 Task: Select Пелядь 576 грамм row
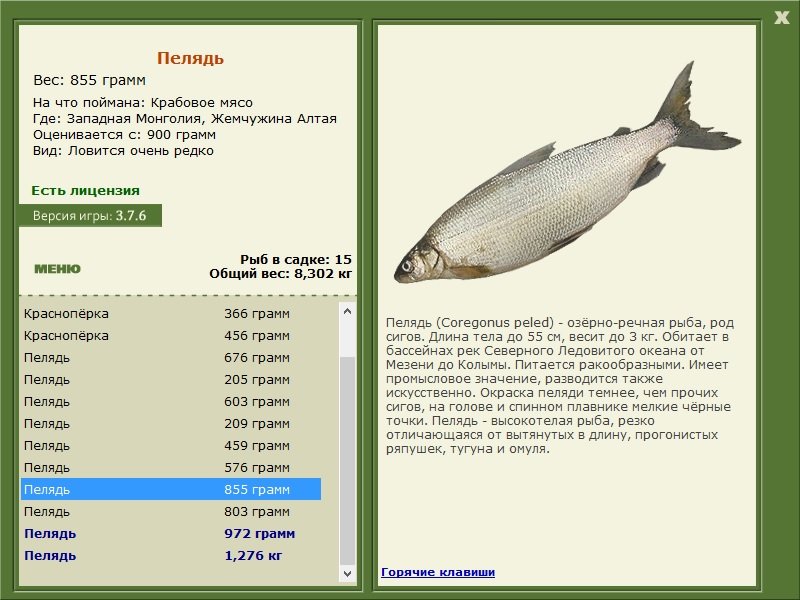[171, 467]
